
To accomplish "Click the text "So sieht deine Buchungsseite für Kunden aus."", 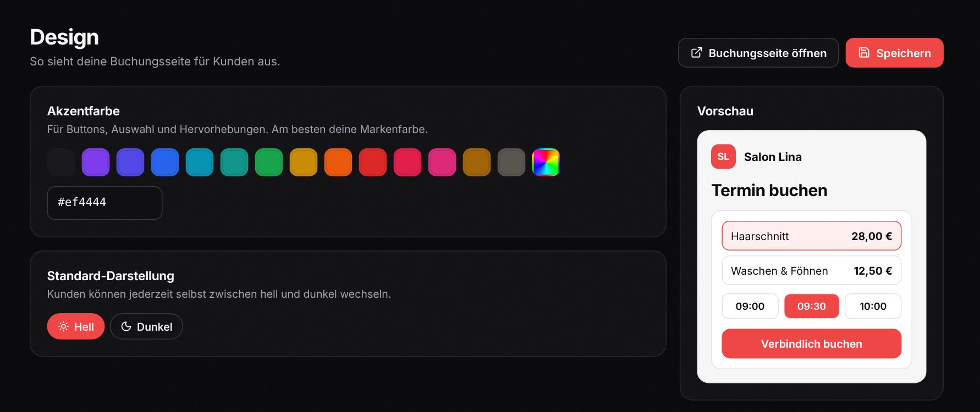I will point(155,62).
